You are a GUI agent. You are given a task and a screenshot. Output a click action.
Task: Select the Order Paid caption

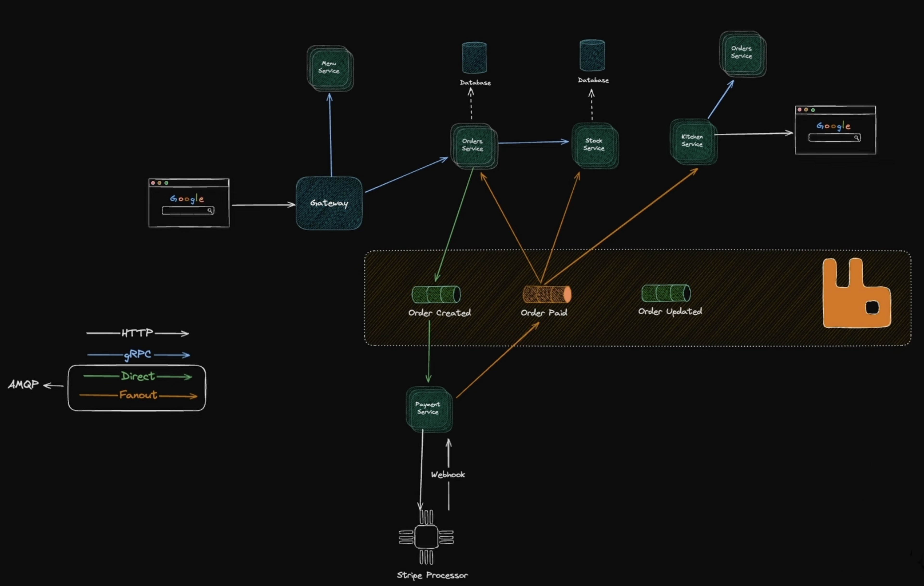[x=544, y=313]
